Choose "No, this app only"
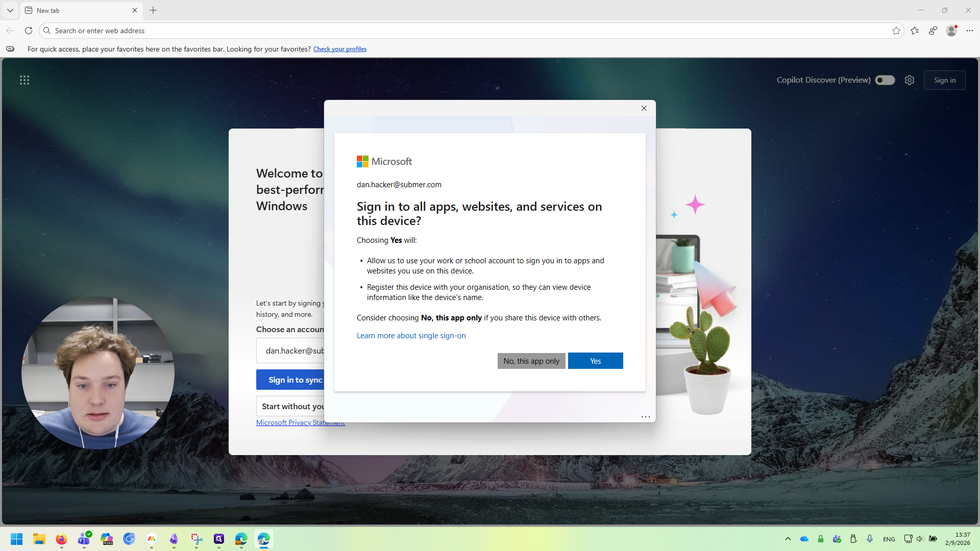This screenshot has height=551, width=980. tap(531, 361)
